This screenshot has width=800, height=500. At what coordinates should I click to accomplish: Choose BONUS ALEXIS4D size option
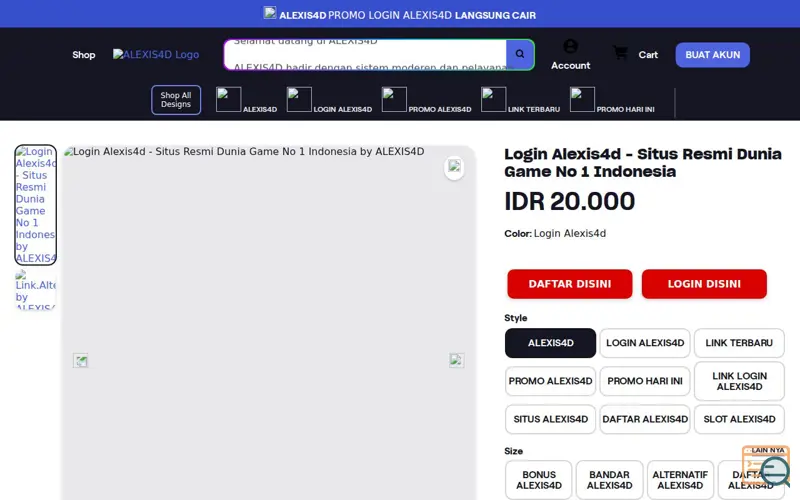tap(539, 480)
